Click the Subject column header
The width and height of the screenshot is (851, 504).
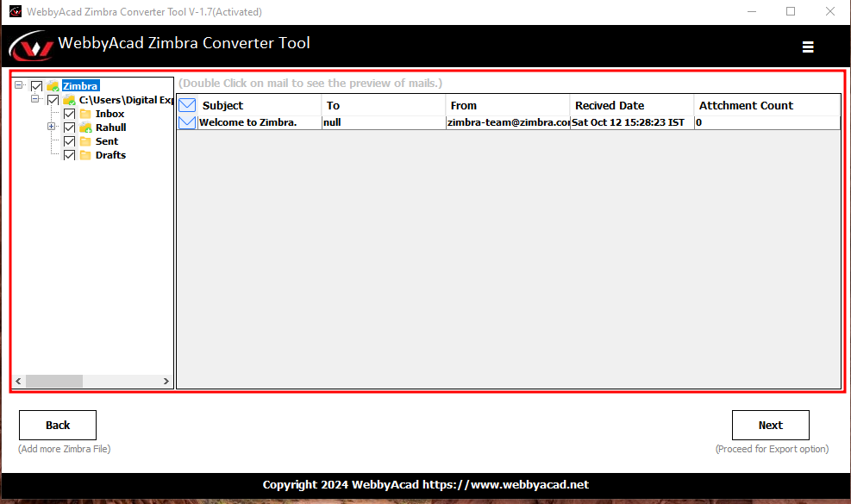260,105
